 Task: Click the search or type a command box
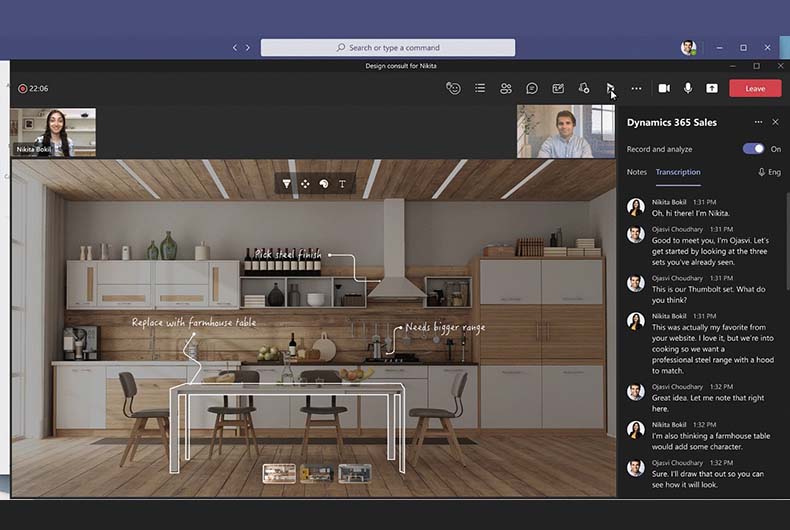(388, 47)
